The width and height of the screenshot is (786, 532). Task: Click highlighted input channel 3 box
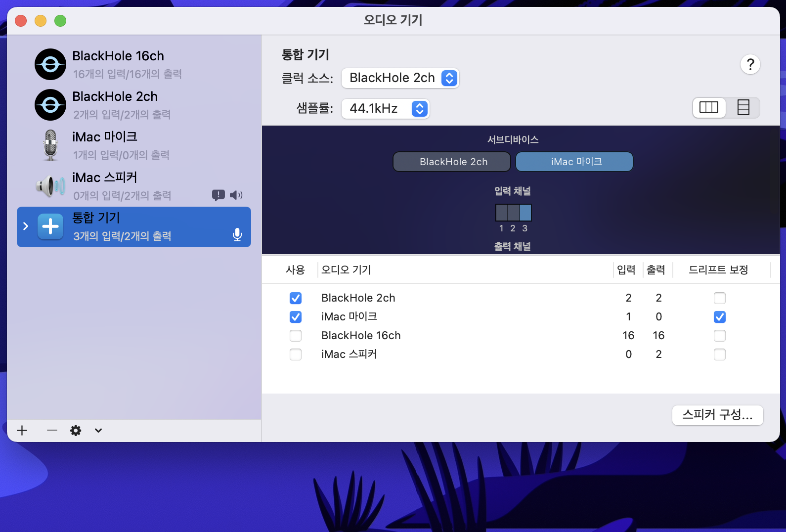tap(525, 212)
